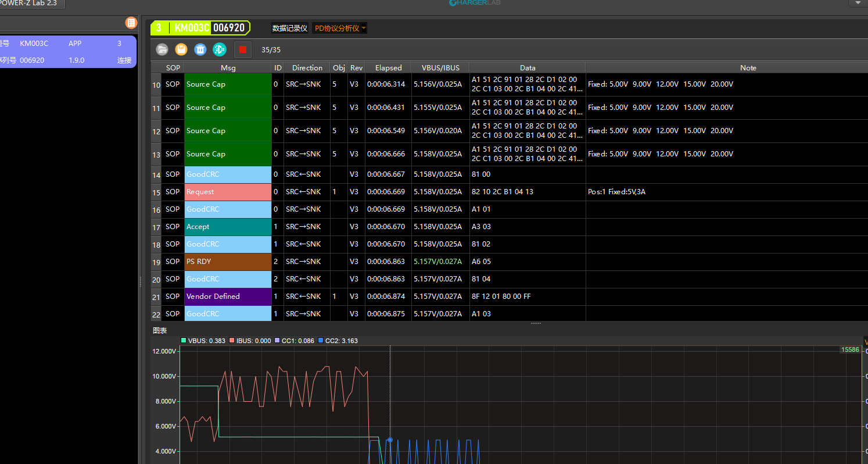This screenshot has width=868, height=464.
Task: Click the Elapsed column header
Action: click(388, 68)
